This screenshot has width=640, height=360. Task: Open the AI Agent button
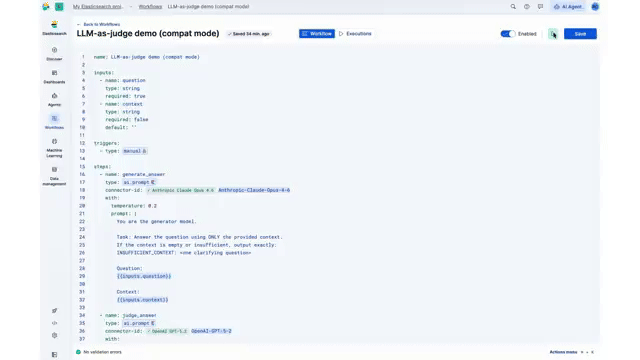pos(568,7)
